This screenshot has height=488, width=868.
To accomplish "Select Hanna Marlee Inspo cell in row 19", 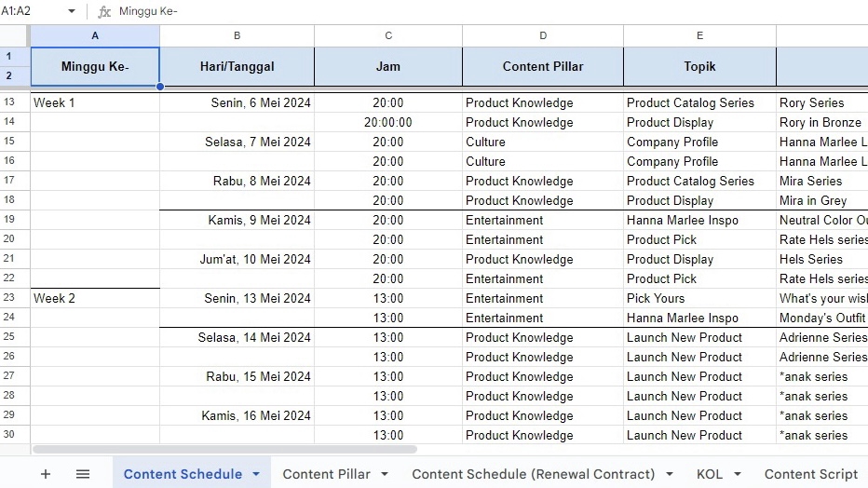I will pyautogui.click(x=699, y=220).
